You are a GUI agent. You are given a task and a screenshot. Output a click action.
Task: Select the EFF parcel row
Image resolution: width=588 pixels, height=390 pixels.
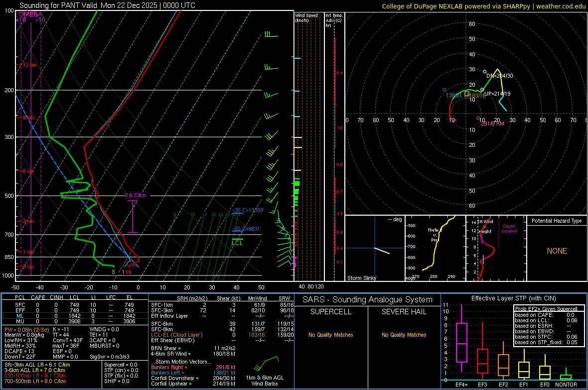pos(75,310)
